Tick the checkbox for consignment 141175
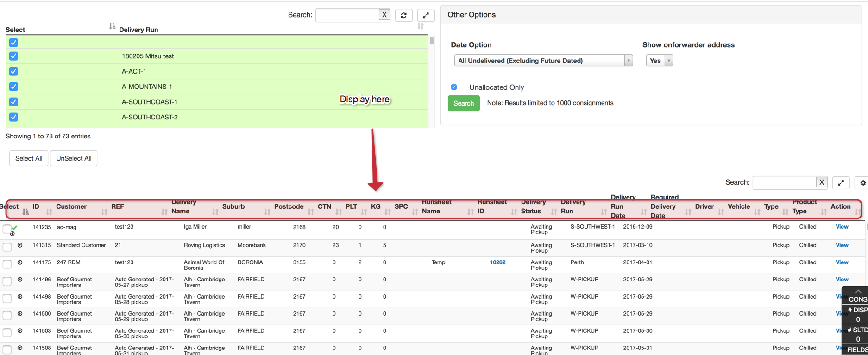 tap(7, 264)
